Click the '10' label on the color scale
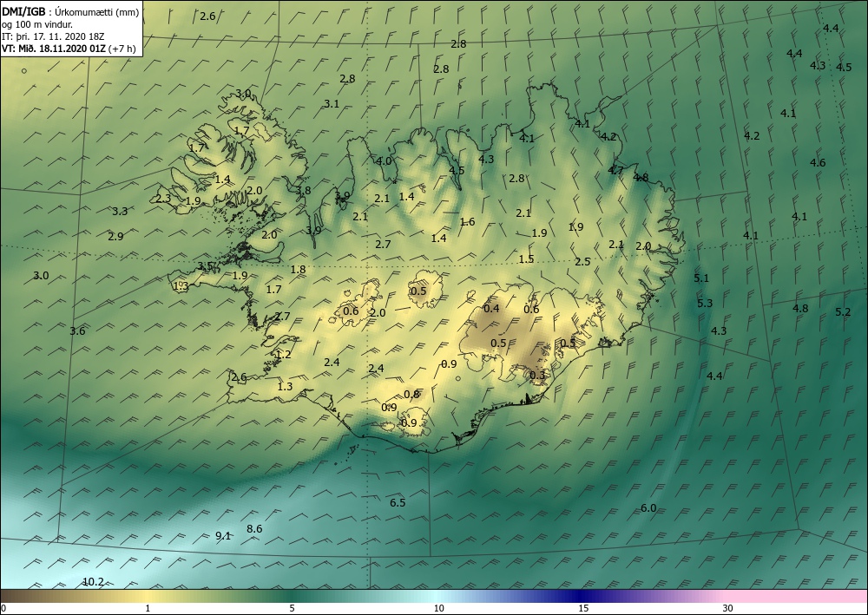This screenshot has height=615, width=868. point(439,608)
